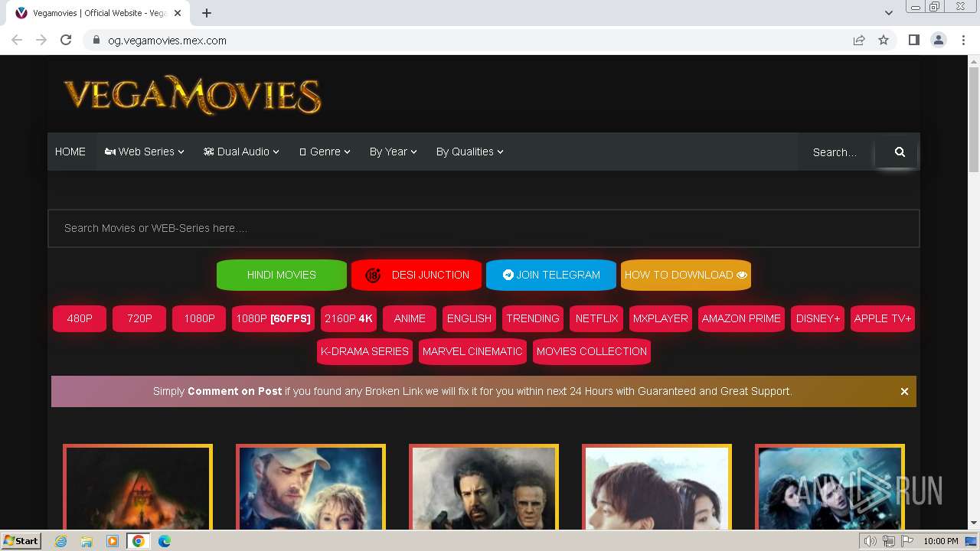Expand the Dual Audio menu
The image size is (980, 551).
click(x=241, y=152)
